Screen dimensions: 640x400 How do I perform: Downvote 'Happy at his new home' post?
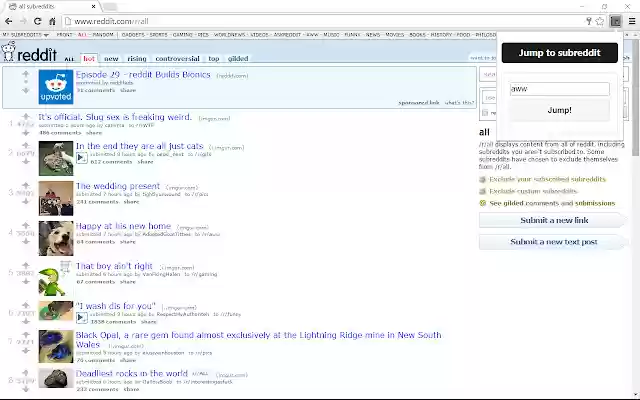[x=26, y=242]
